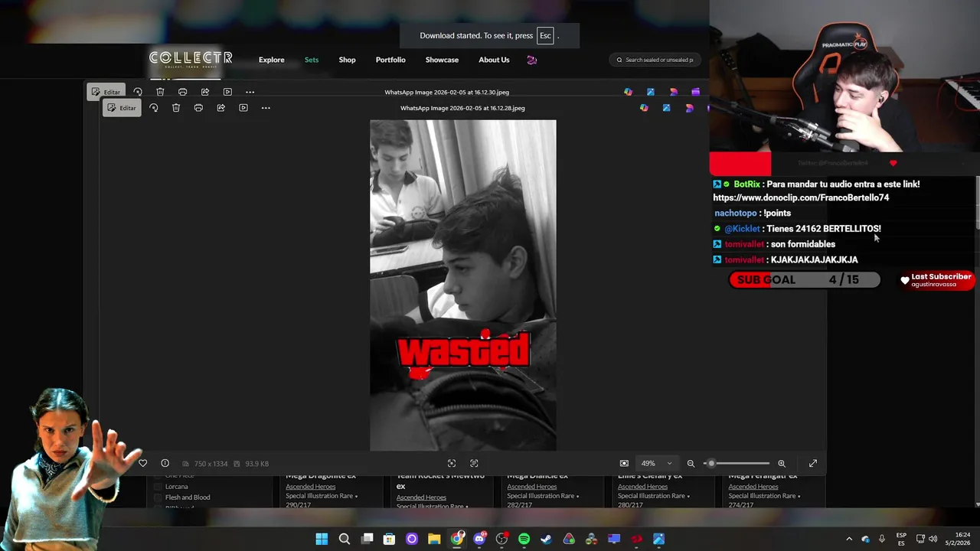The image size is (980, 551).
Task: Toggle the Flesh and Blood checkbox filter
Action: [158, 497]
